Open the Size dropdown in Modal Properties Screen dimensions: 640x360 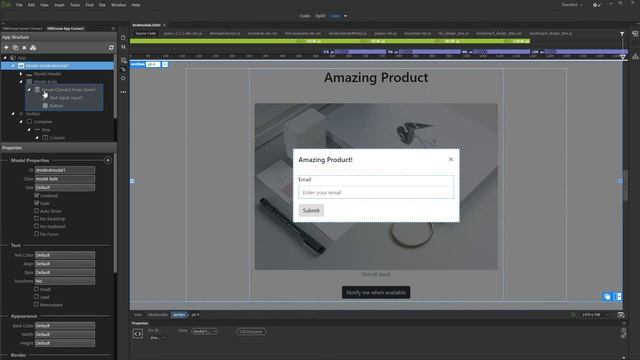pyautogui.click(x=65, y=187)
